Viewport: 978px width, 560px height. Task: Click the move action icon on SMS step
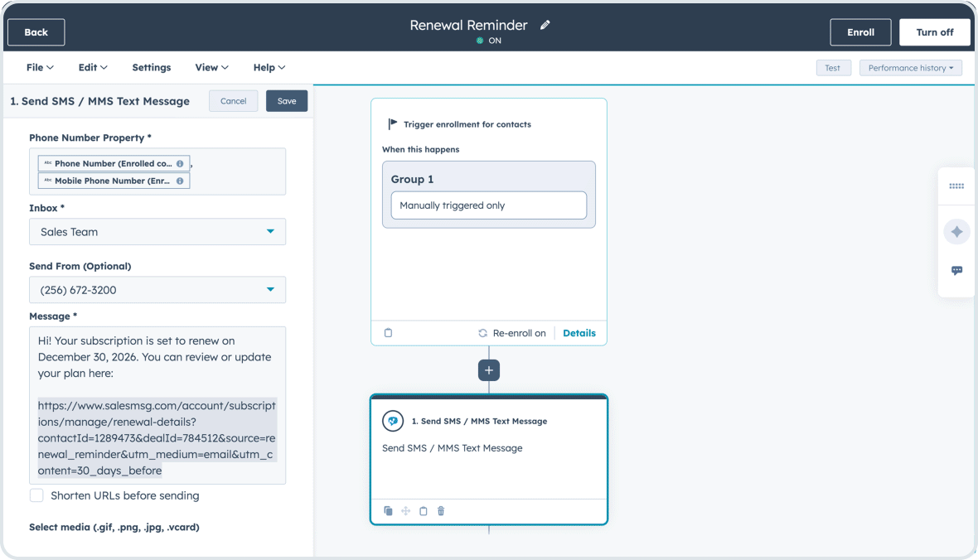tap(405, 511)
